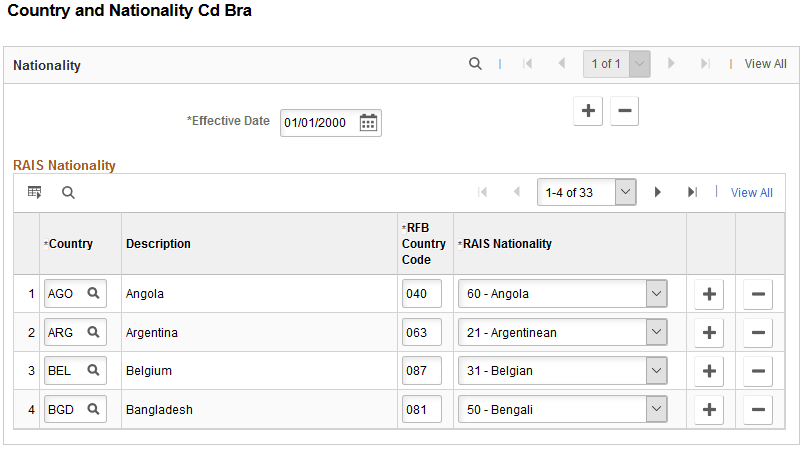
Task: Click the Effective Date input field
Action: pos(317,123)
